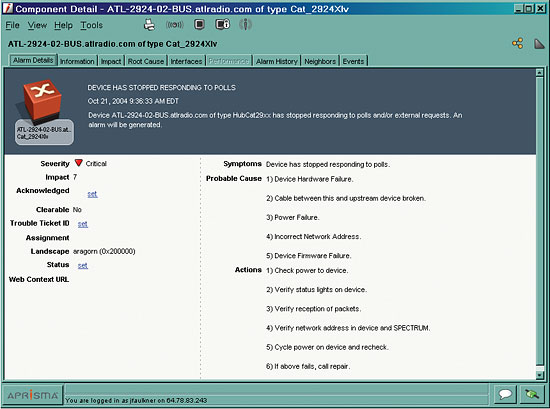Click the logged in as jfaulkner status text
The width and height of the screenshot is (550, 409).
coord(136,400)
